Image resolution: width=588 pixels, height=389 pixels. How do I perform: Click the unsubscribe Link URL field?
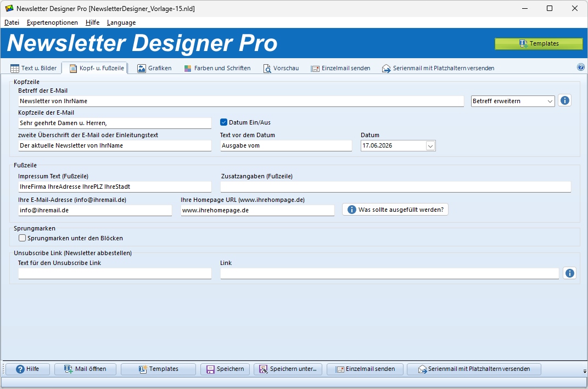pyautogui.click(x=390, y=274)
